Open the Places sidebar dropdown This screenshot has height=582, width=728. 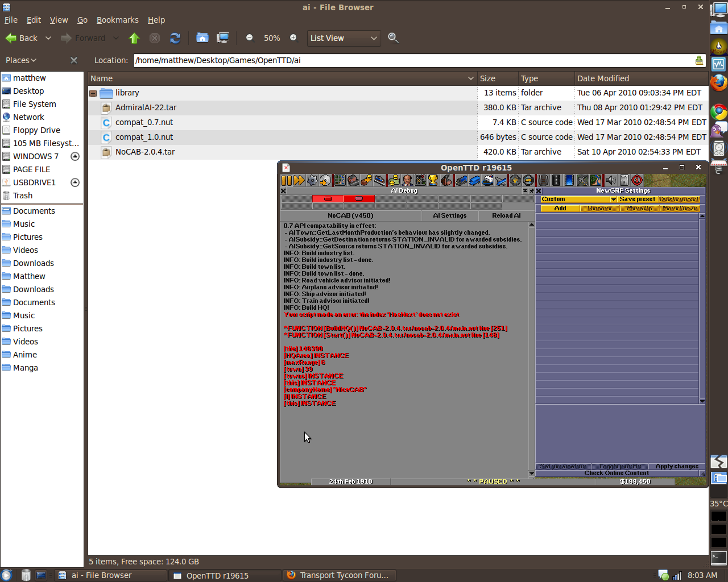coord(21,60)
